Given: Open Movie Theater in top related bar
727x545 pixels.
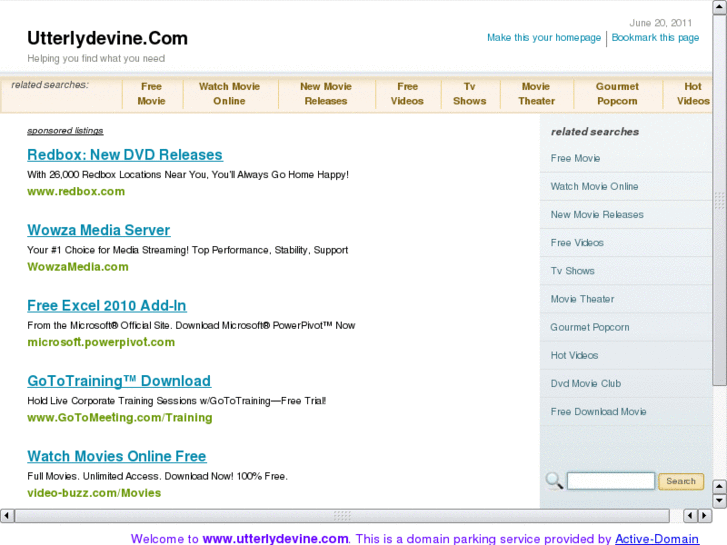Looking at the screenshot, I should pos(536,94).
